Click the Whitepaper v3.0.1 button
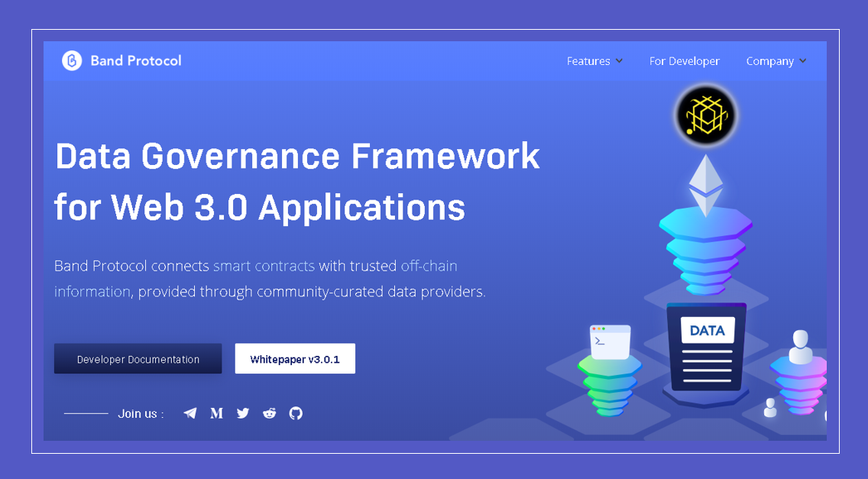 295,359
